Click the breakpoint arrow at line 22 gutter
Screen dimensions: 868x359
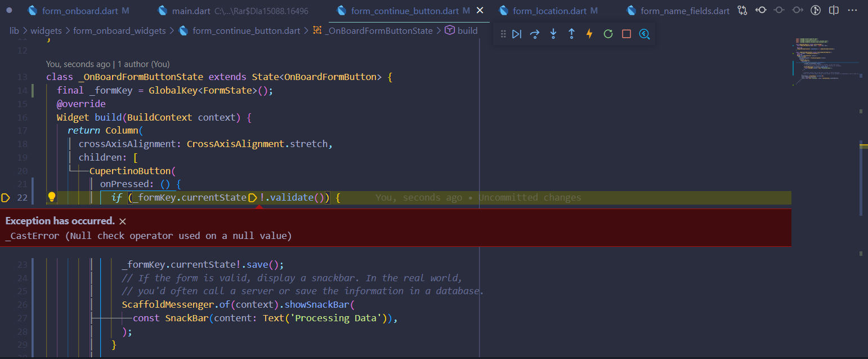click(x=6, y=197)
